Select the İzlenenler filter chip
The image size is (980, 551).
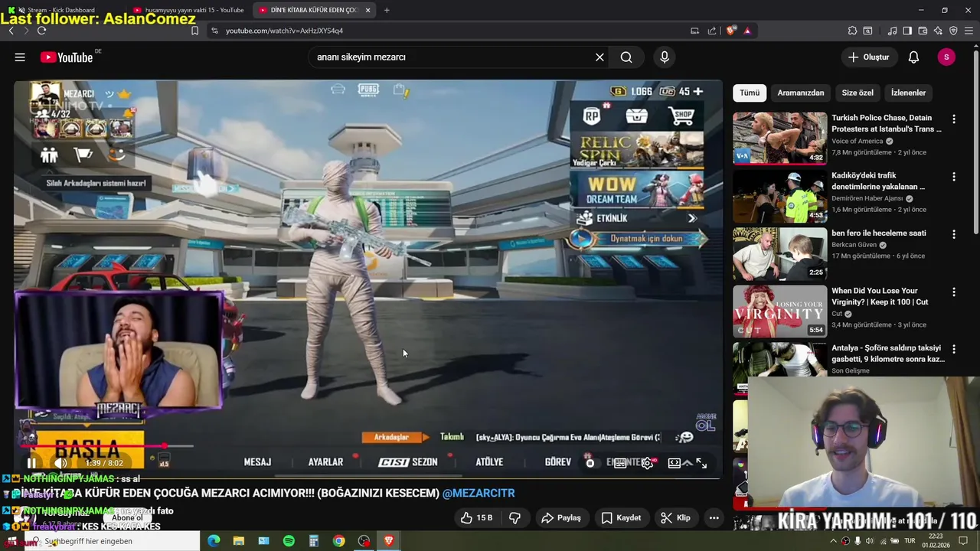click(909, 93)
